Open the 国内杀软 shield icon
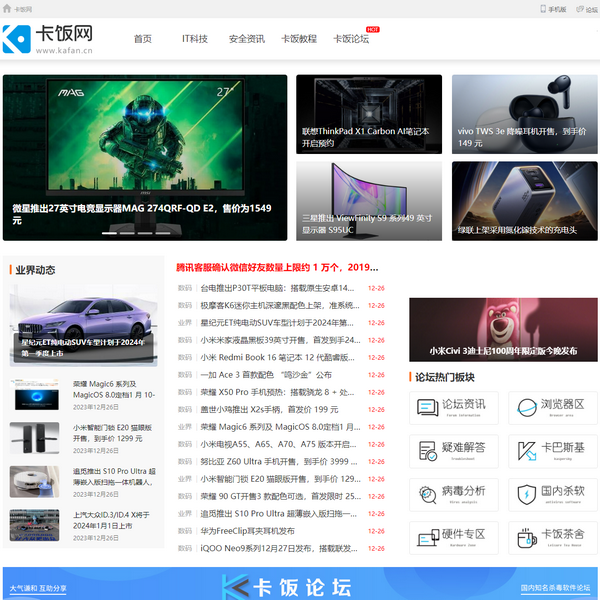Image resolution: width=600 pixels, height=600 pixels. 524,493
